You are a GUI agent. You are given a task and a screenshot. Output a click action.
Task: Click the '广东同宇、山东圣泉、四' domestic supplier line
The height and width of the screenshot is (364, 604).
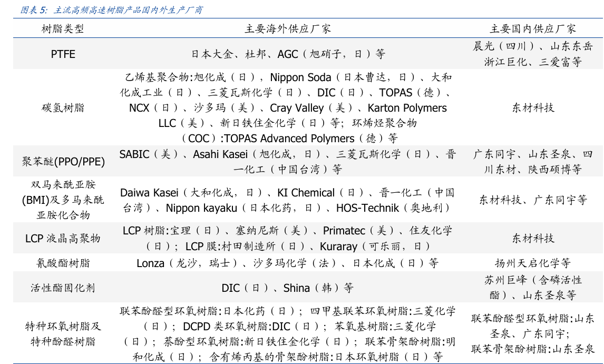(533, 154)
